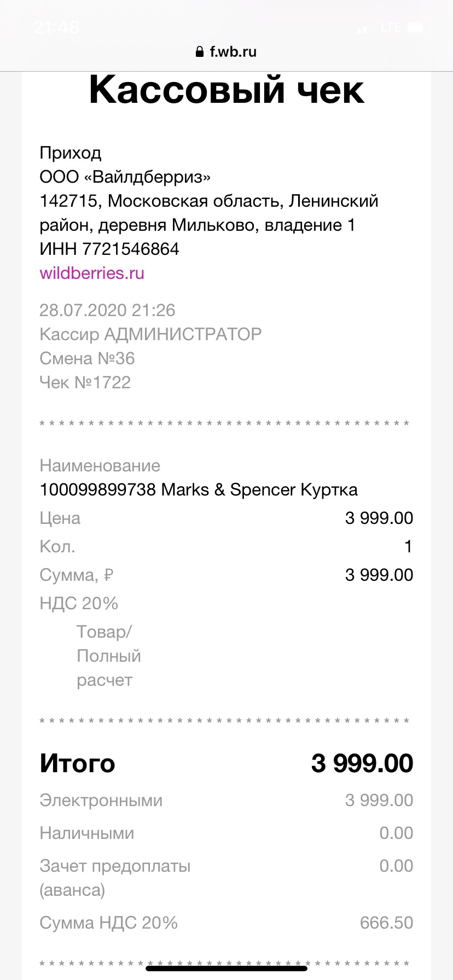
Task: Tap the Электронными payment row
Action: click(226, 800)
